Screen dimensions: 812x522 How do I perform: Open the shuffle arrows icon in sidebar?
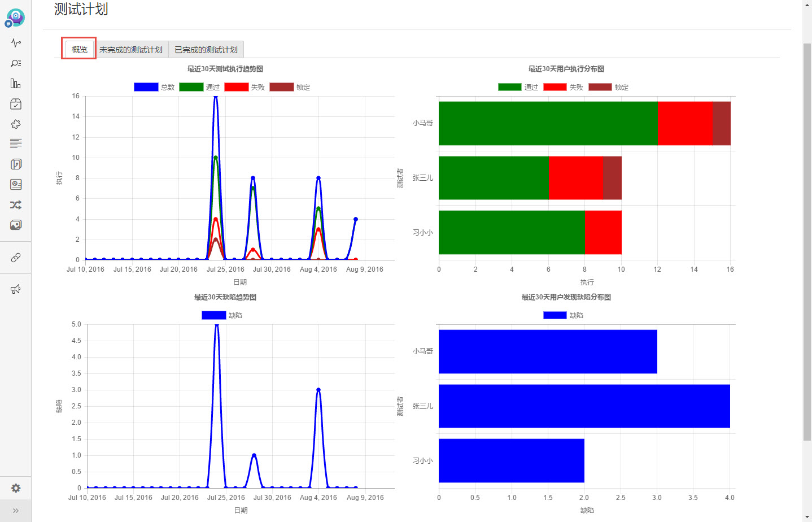pyautogui.click(x=16, y=205)
